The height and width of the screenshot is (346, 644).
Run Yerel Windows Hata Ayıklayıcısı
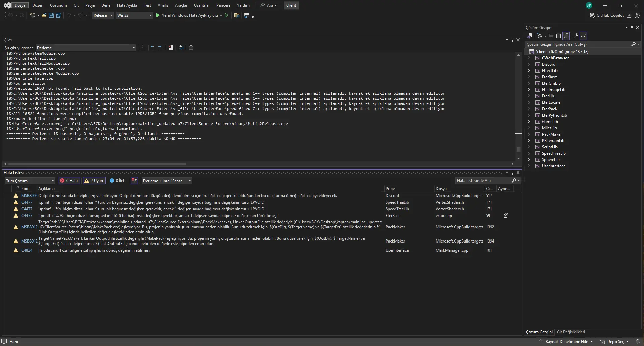(x=189, y=15)
